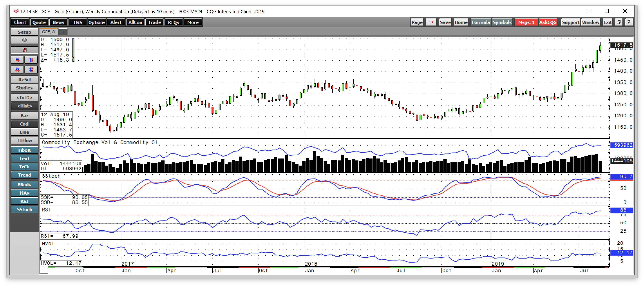Click the 90.7 SStoch scale label
This screenshot has width=644, height=286.
(622, 176)
